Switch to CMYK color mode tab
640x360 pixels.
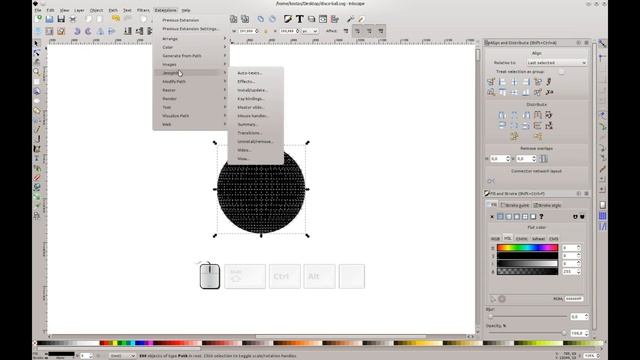521,239
